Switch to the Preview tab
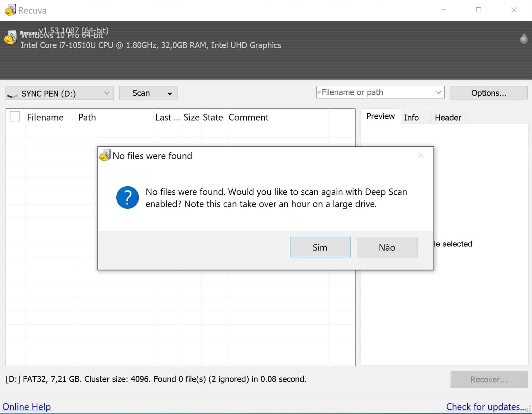The height and width of the screenshot is (414, 532). point(380,116)
